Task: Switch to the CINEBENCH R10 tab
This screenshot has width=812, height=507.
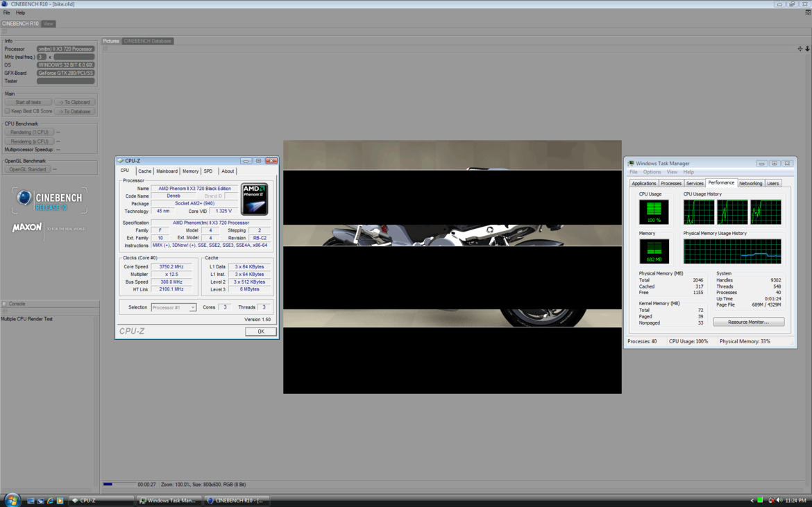Action: [x=20, y=24]
